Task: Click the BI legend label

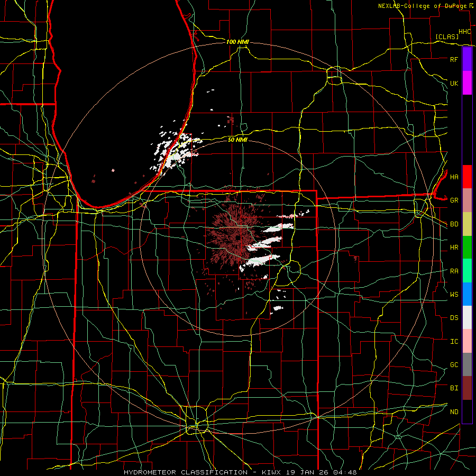Action: [x=454, y=388]
